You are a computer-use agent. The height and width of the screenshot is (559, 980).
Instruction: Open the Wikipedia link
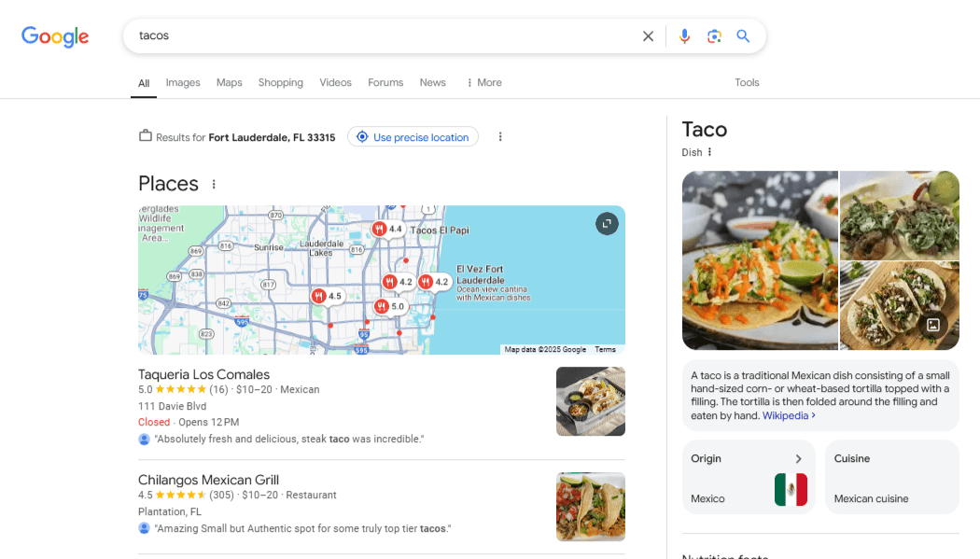point(789,415)
